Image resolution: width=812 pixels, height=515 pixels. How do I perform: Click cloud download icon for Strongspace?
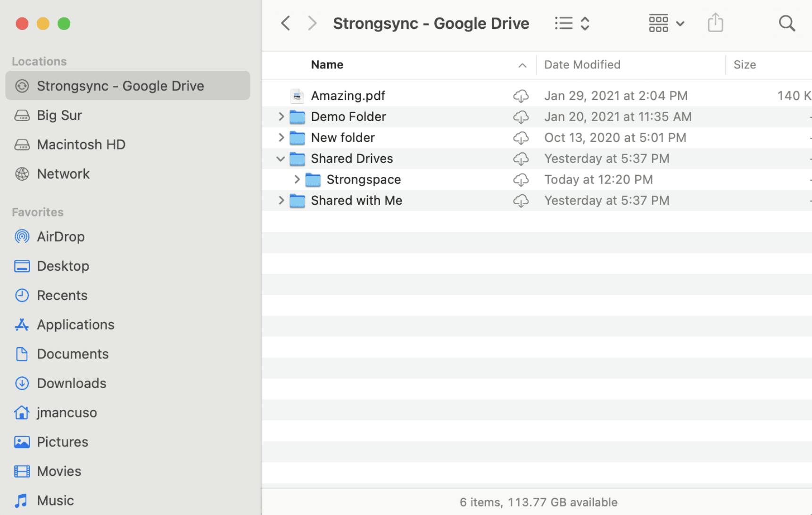[521, 180]
